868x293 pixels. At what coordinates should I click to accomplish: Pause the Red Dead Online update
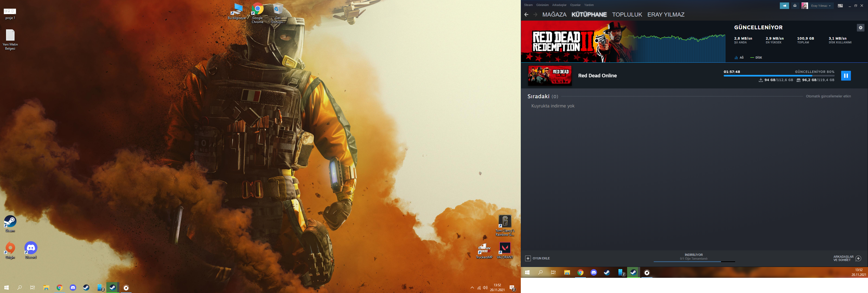pyautogui.click(x=846, y=75)
